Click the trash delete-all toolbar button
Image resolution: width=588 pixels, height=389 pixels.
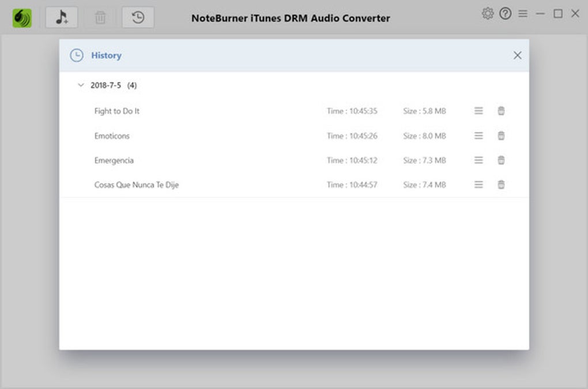pos(100,17)
